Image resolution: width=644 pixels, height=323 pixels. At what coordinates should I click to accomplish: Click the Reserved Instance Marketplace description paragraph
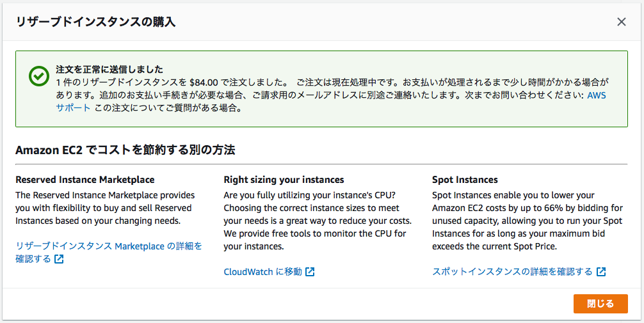click(x=105, y=208)
